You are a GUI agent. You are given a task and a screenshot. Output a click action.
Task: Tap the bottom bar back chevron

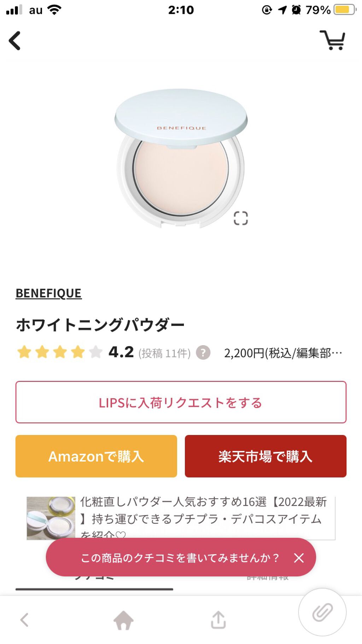click(x=24, y=620)
